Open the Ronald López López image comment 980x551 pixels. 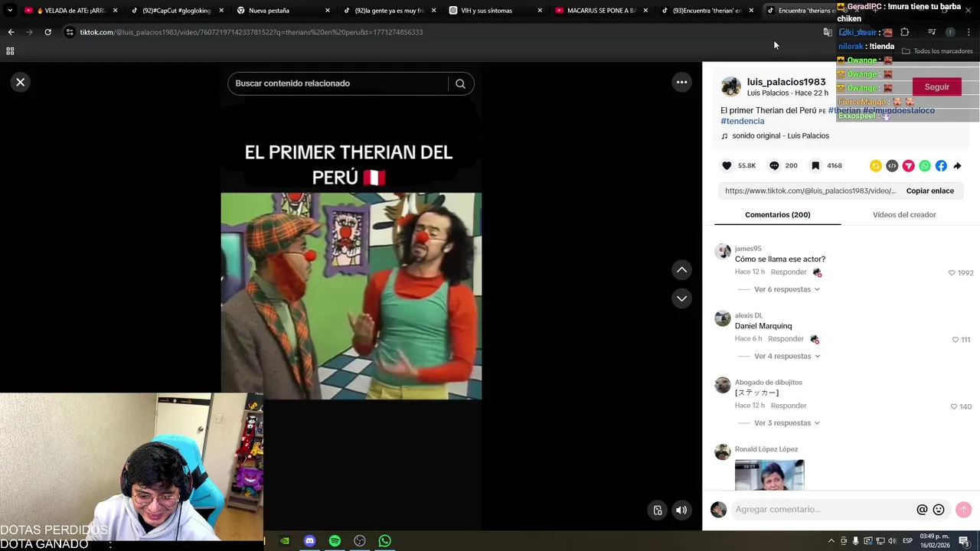[x=769, y=474]
